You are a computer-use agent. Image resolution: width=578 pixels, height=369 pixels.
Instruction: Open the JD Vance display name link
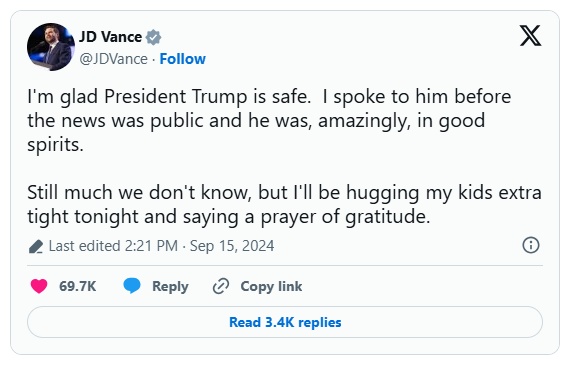coord(110,37)
